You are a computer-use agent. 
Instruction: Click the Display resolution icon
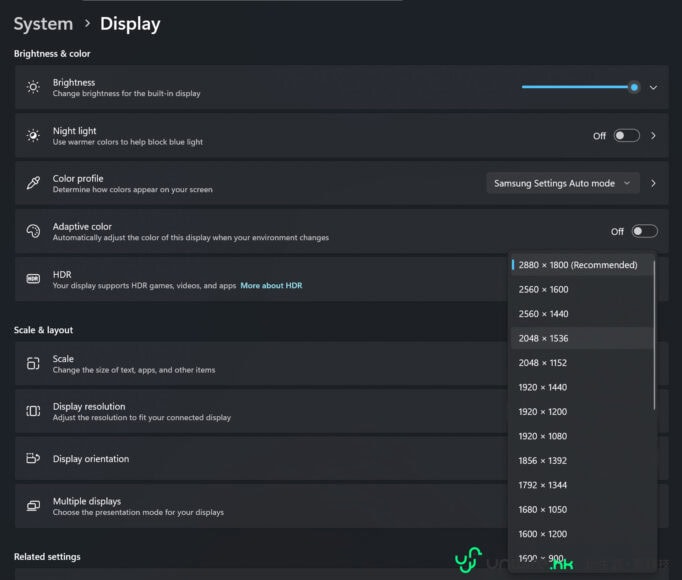[33, 411]
